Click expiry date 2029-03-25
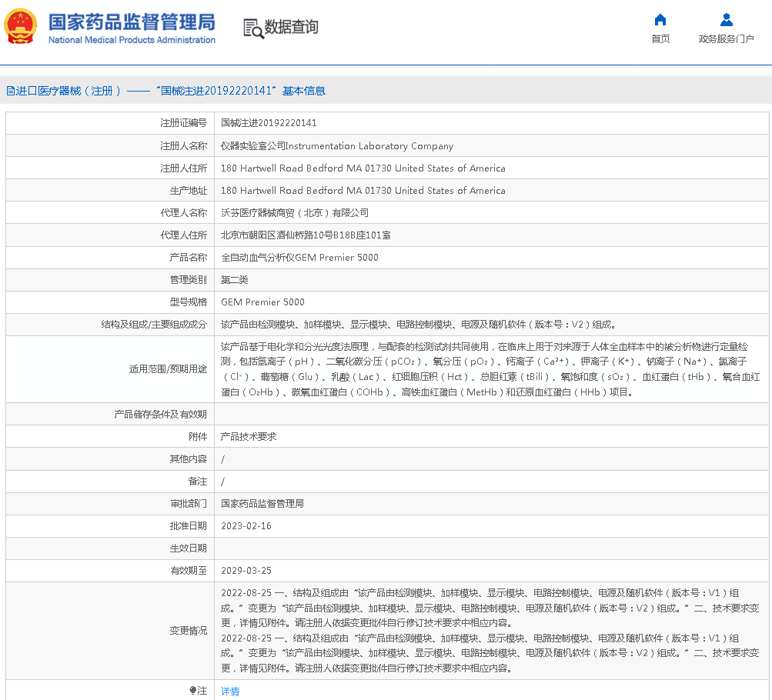 (x=246, y=571)
